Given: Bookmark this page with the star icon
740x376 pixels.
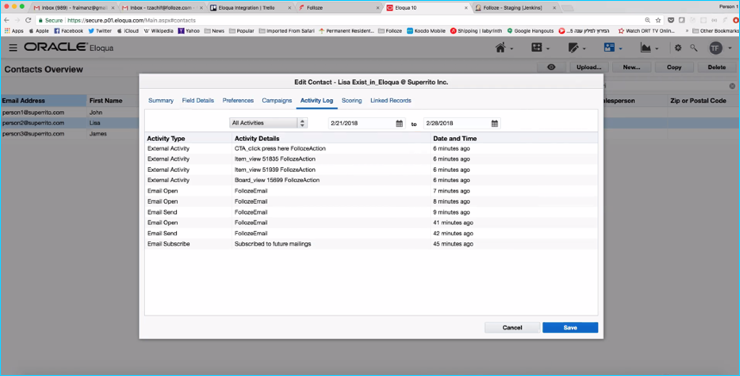Looking at the screenshot, I should point(658,20).
